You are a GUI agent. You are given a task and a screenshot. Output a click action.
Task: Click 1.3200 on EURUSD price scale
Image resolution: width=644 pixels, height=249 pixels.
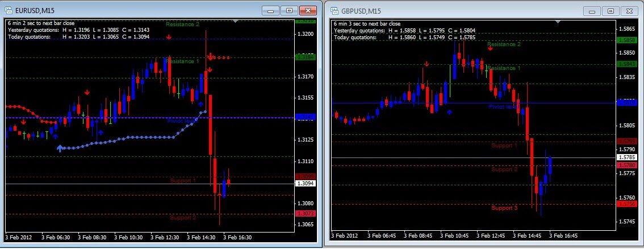pyautogui.click(x=306, y=34)
